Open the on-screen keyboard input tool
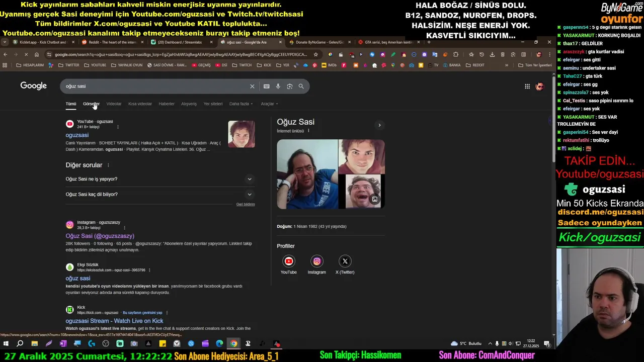The width and height of the screenshot is (644, 362). (x=266, y=86)
